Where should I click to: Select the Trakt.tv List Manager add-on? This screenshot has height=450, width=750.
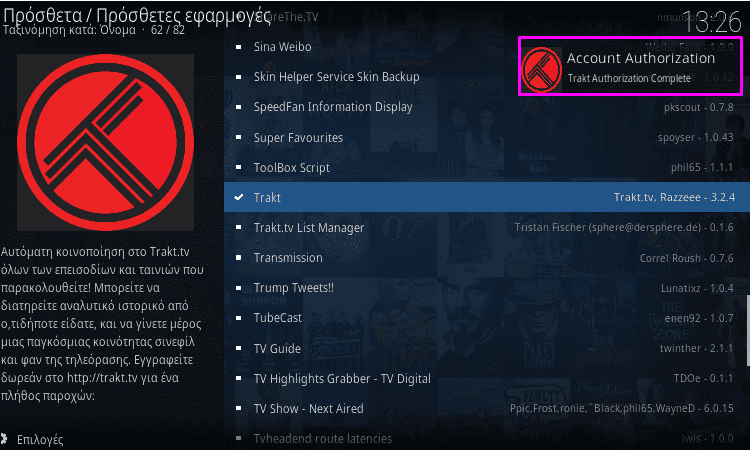[x=487, y=228]
